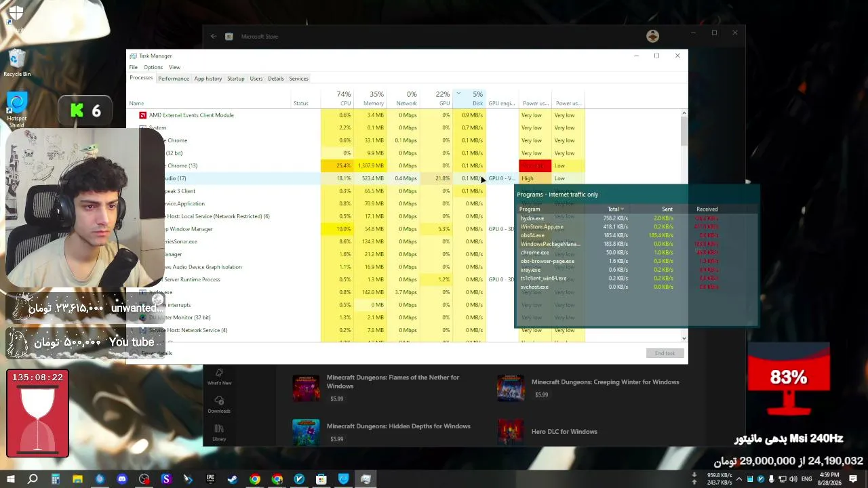Image resolution: width=868 pixels, height=488 pixels.
Task: Switch to the Details tab
Action: click(276, 79)
